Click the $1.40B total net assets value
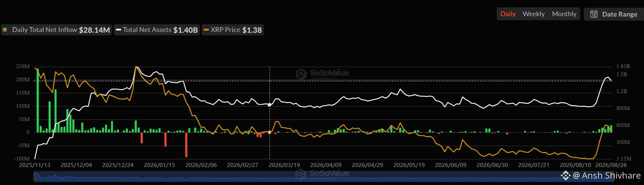 pos(186,30)
